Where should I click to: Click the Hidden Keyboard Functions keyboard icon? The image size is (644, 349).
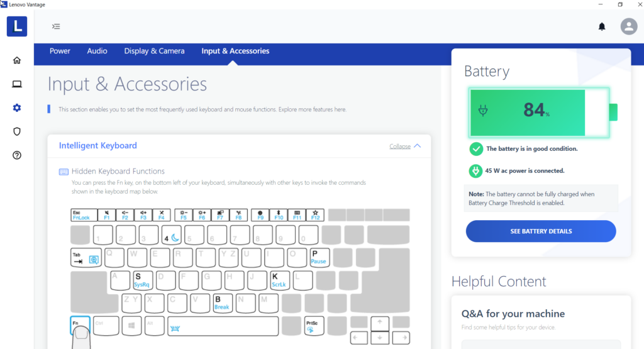[x=64, y=172]
